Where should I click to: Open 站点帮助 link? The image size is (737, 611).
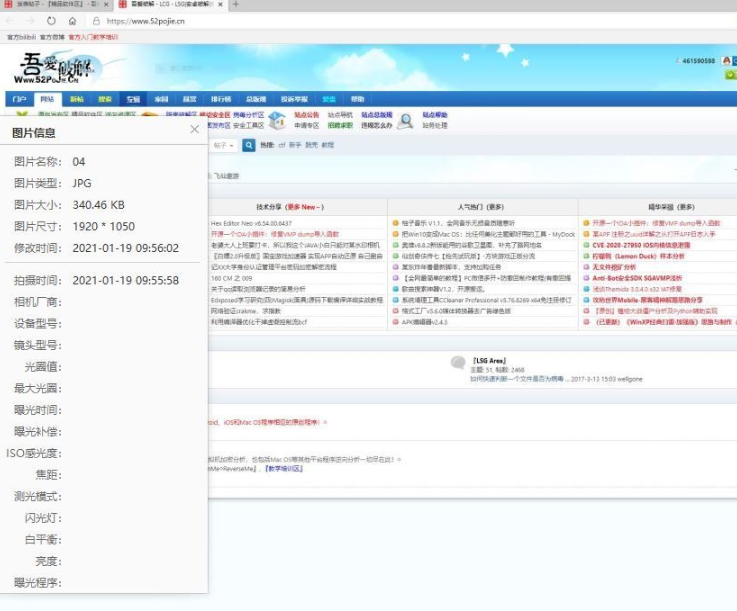click(x=435, y=115)
